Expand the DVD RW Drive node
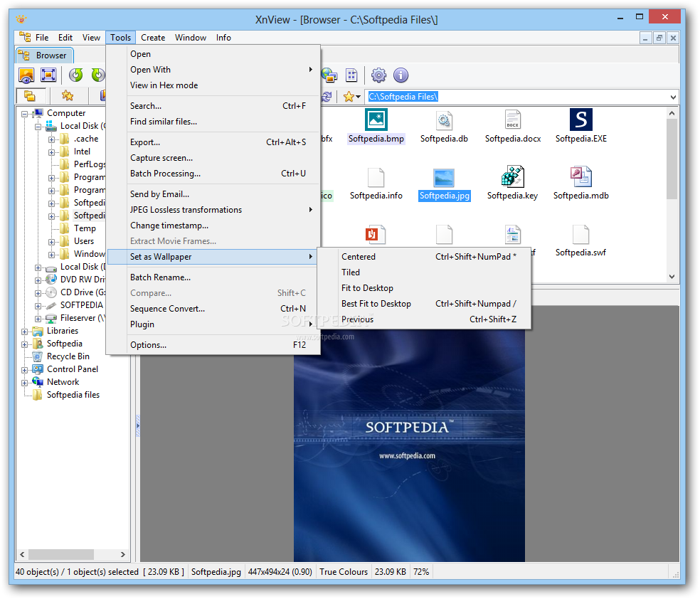 38,280
